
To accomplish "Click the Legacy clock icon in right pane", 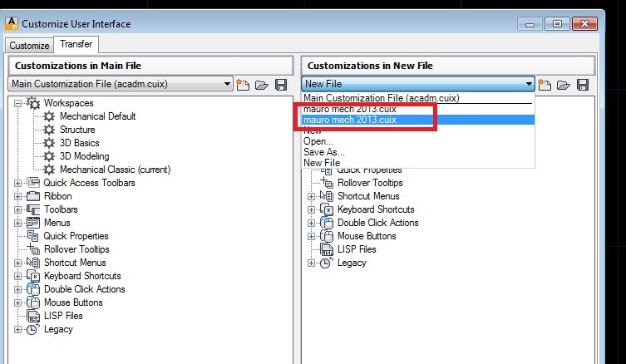I will click(x=327, y=263).
